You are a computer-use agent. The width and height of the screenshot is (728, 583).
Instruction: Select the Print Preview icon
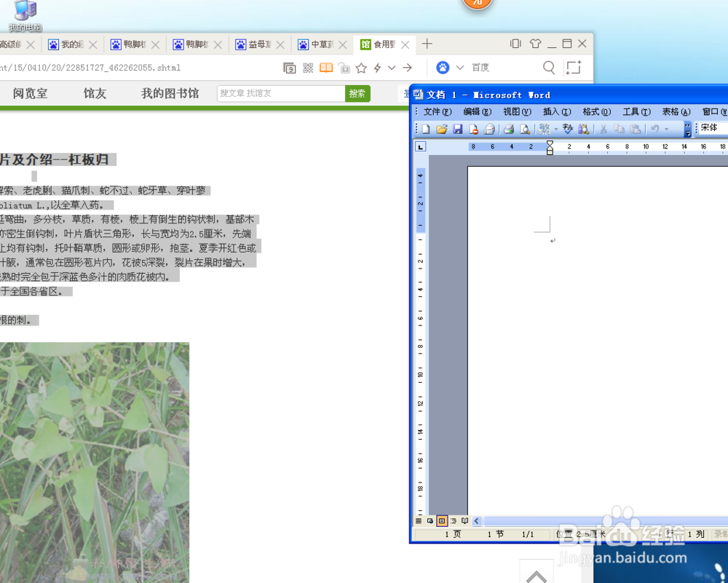524,129
